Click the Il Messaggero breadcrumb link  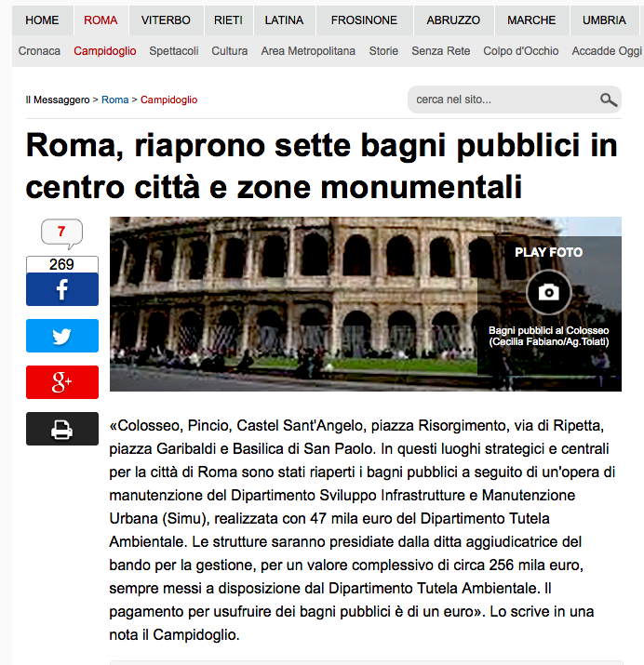pyautogui.click(x=58, y=100)
